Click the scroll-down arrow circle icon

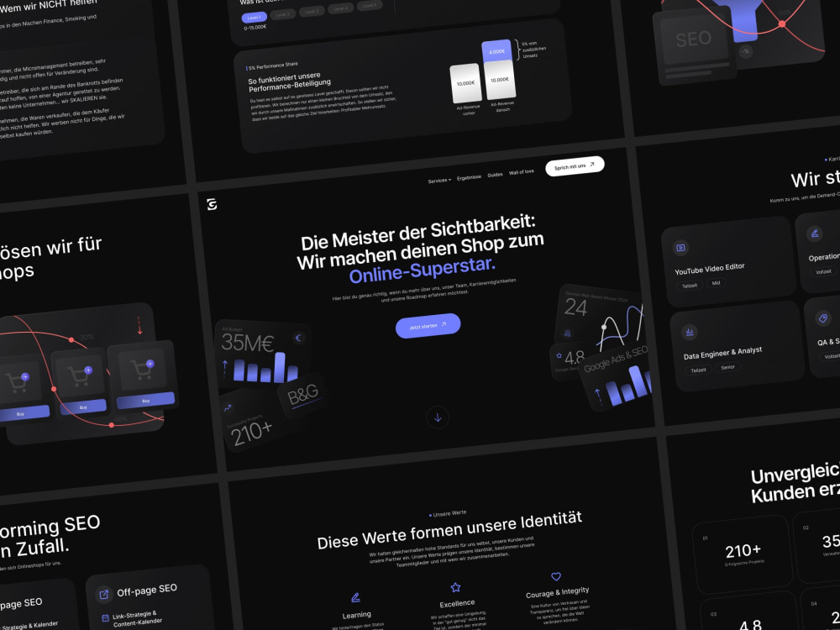click(438, 417)
